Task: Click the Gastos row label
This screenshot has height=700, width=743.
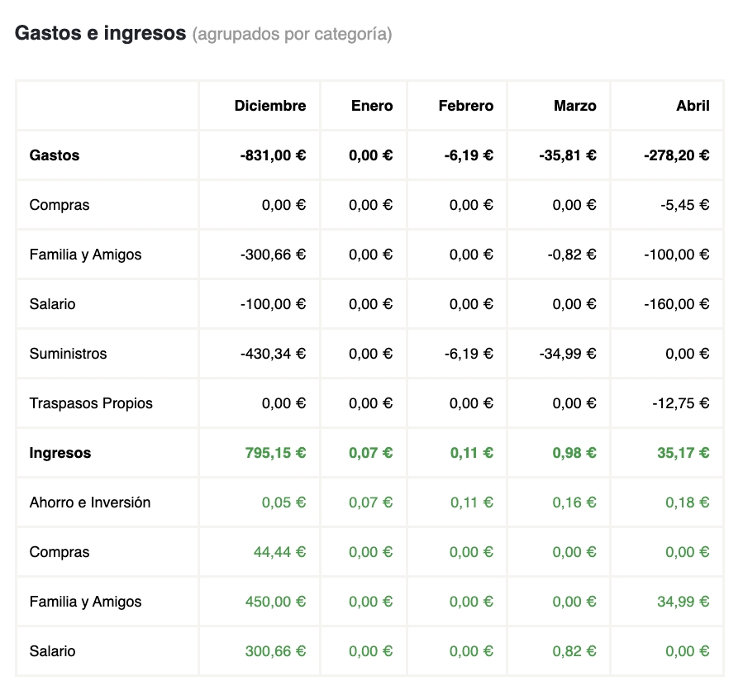Action: (55, 155)
